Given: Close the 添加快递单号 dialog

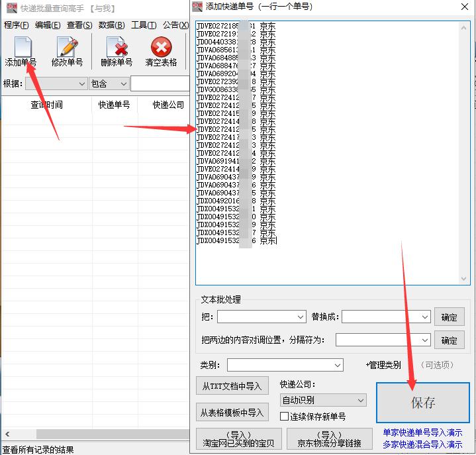Looking at the screenshot, I should [465, 7].
